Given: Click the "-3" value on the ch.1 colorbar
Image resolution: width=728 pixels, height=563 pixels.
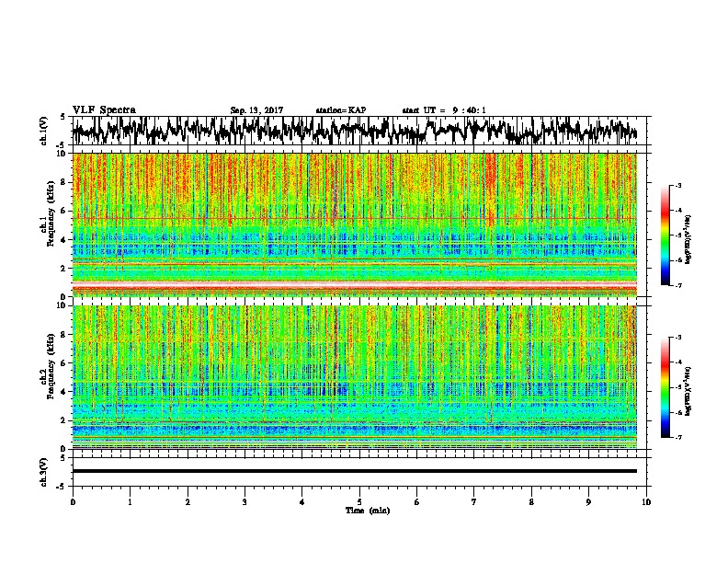Looking at the screenshot, I should (677, 186).
